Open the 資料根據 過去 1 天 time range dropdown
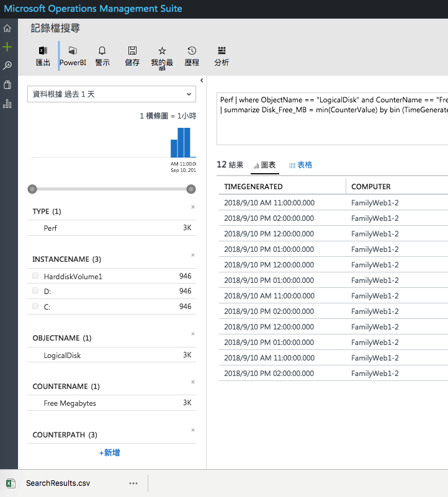Image resolution: width=448 pixels, height=497 pixels. pyautogui.click(x=112, y=94)
